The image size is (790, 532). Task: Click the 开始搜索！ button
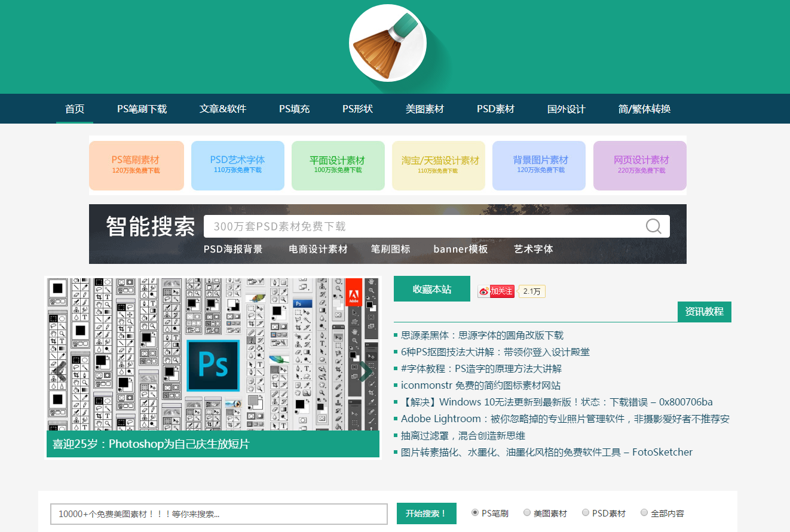pos(427,513)
